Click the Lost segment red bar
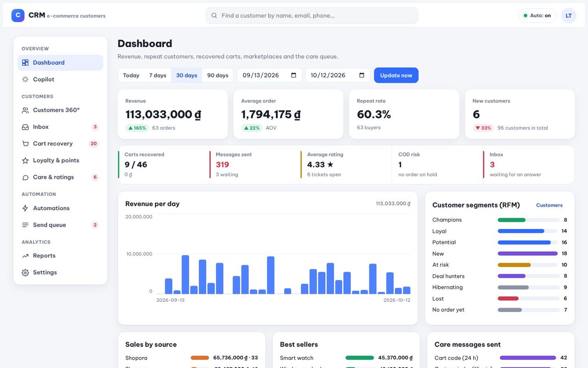588x368 pixels. coord(508,299)
